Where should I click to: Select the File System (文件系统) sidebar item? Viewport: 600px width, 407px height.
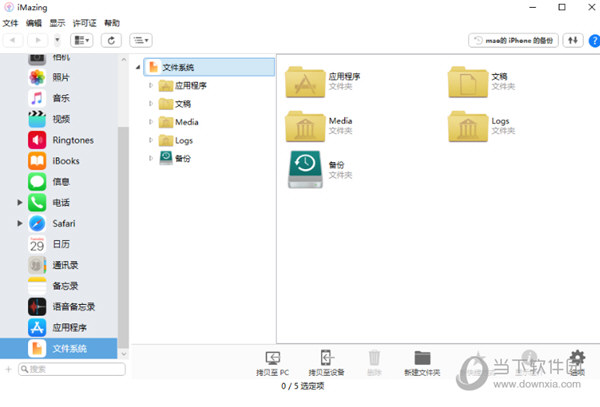[59, 348]
